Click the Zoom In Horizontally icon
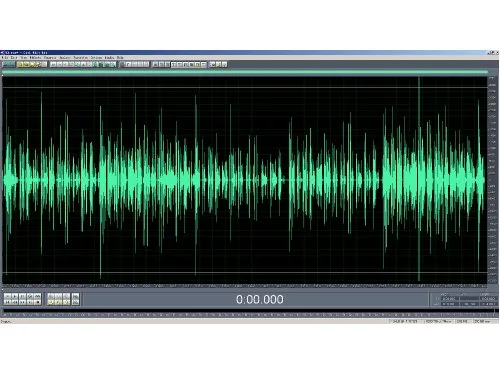The height and width of the screenshot is (375, 500). 51,296
